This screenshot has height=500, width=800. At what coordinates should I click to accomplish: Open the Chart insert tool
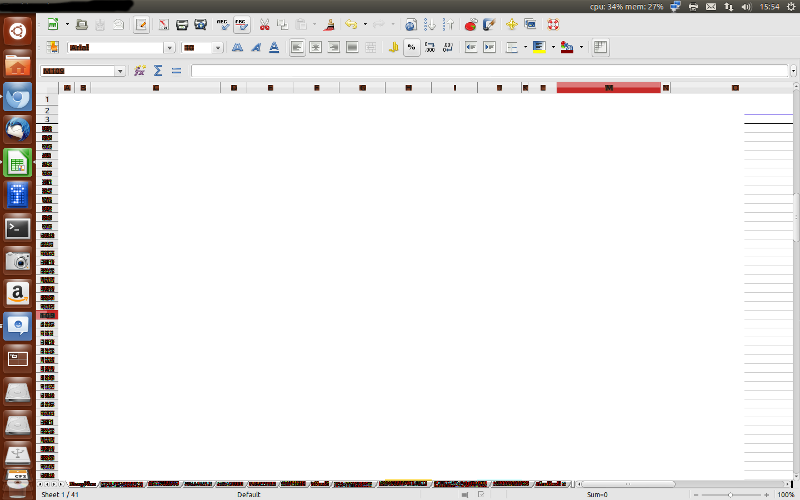[471, 24]
